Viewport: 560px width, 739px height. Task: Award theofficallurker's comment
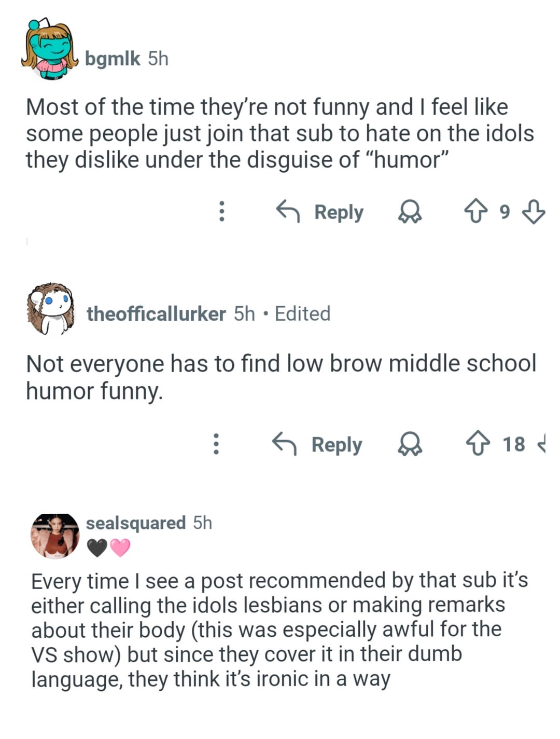(410, 445)
